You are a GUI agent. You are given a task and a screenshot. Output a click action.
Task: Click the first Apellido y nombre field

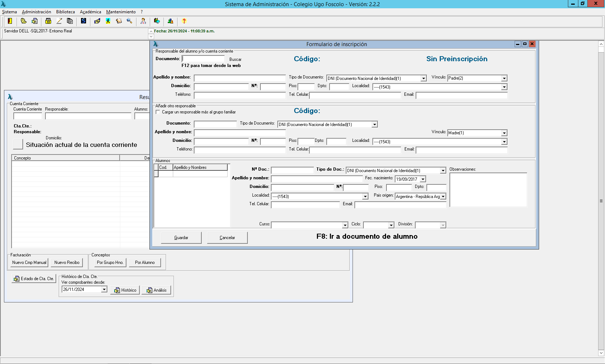240,78
